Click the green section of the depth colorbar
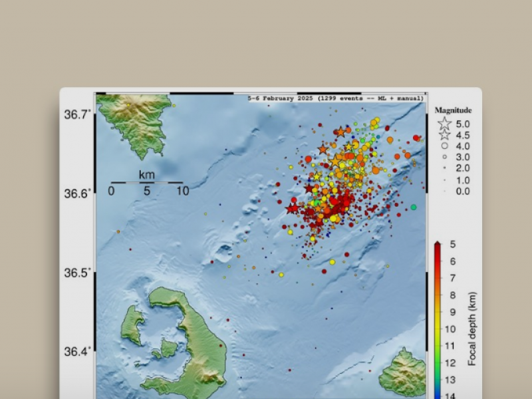The image size is (532, 399). click(x=437, y=352)
